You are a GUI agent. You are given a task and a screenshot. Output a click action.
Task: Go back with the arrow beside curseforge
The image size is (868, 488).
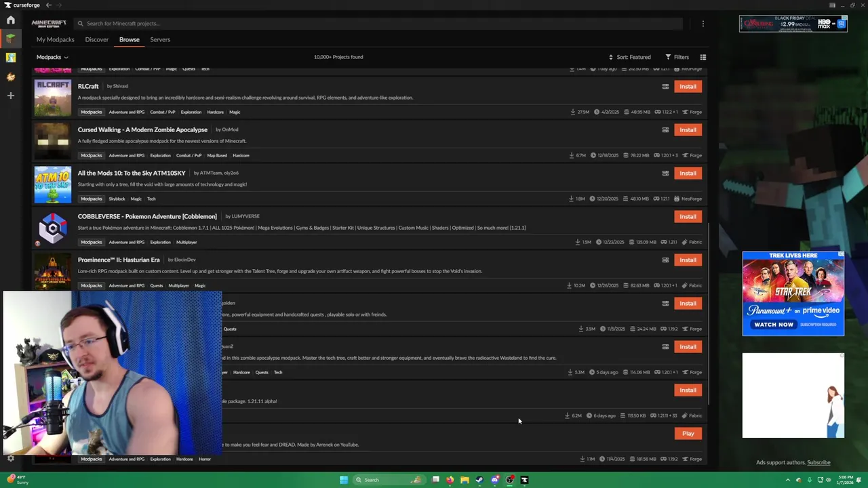coord(48,5)
